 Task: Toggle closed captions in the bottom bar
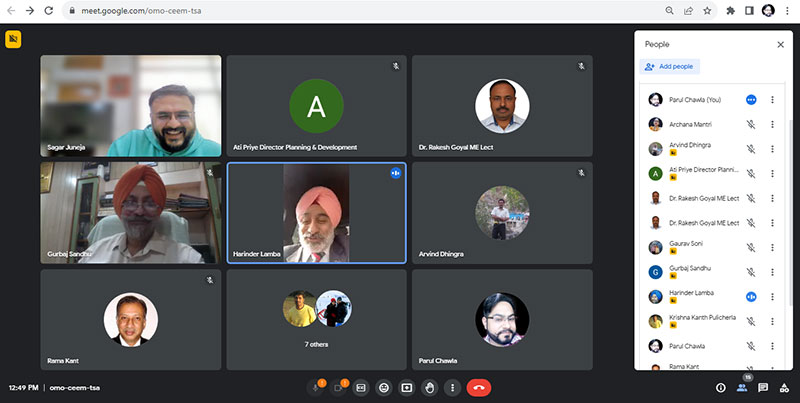pyautogui.click(x=361, y=387)
